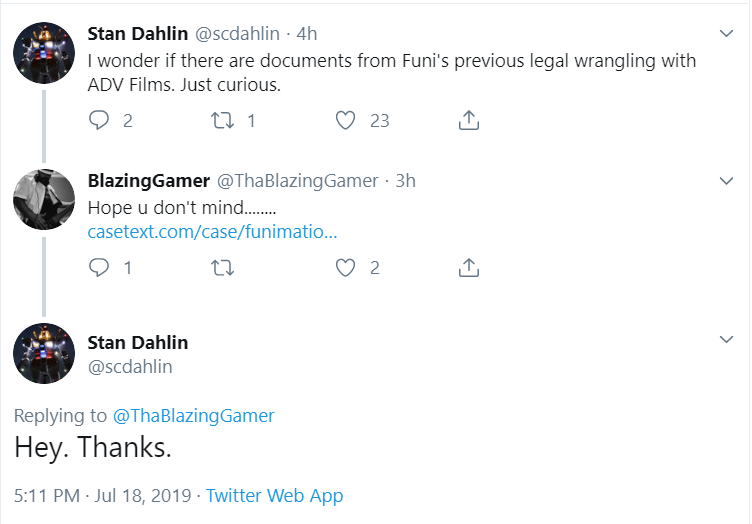Share BlazingGamer's tweet
The height and width of the screenshot is (524, 752).
[469, 268]
